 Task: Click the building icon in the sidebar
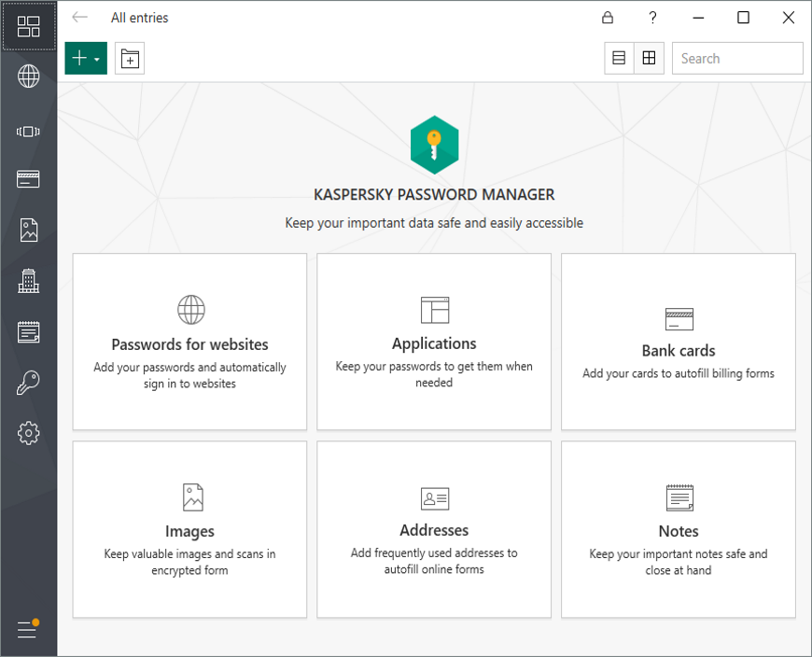point(28,281)
